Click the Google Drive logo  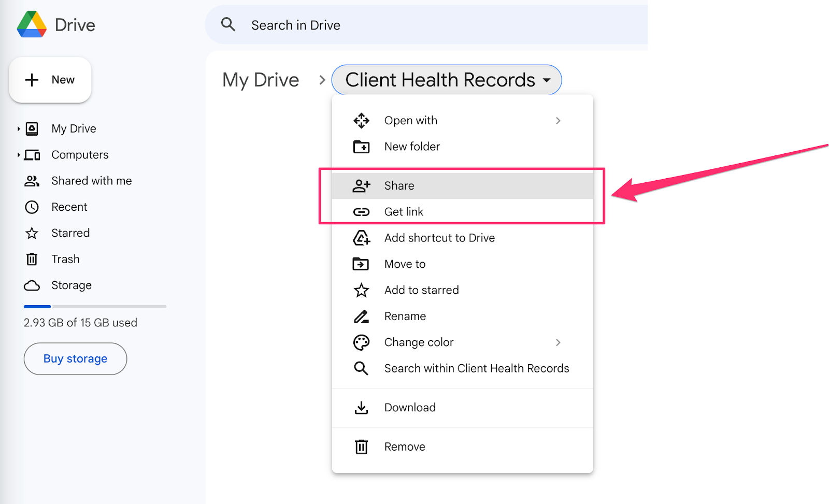click(x=31, y=24)
